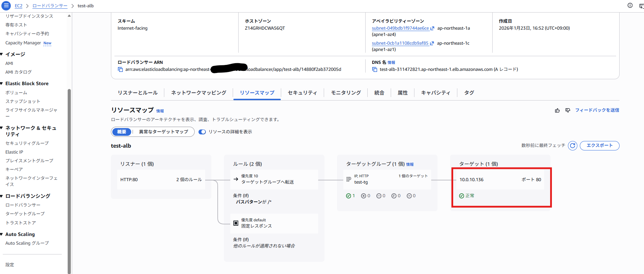Open ターゲットグループ in sidebar

(25, 214)
